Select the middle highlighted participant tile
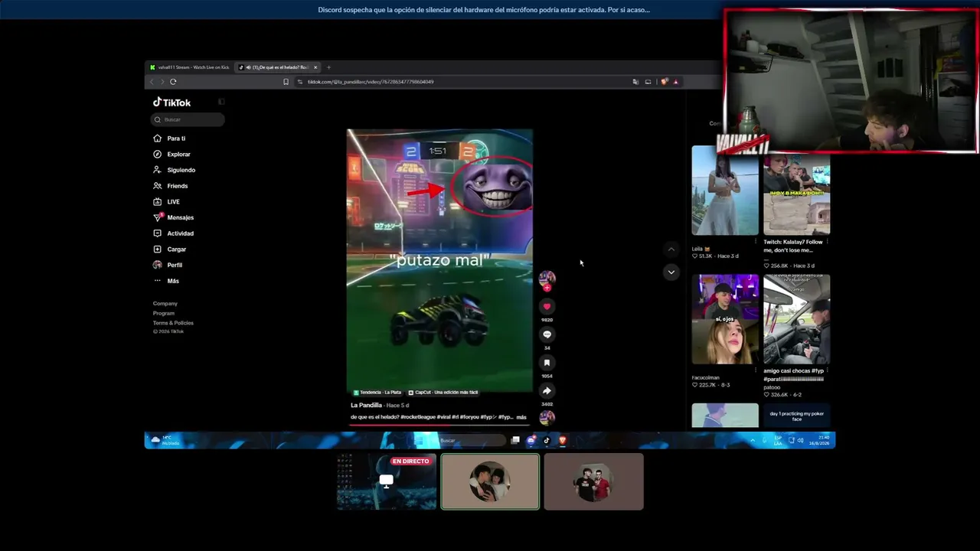The image size is (980, 551). (490, 481)
